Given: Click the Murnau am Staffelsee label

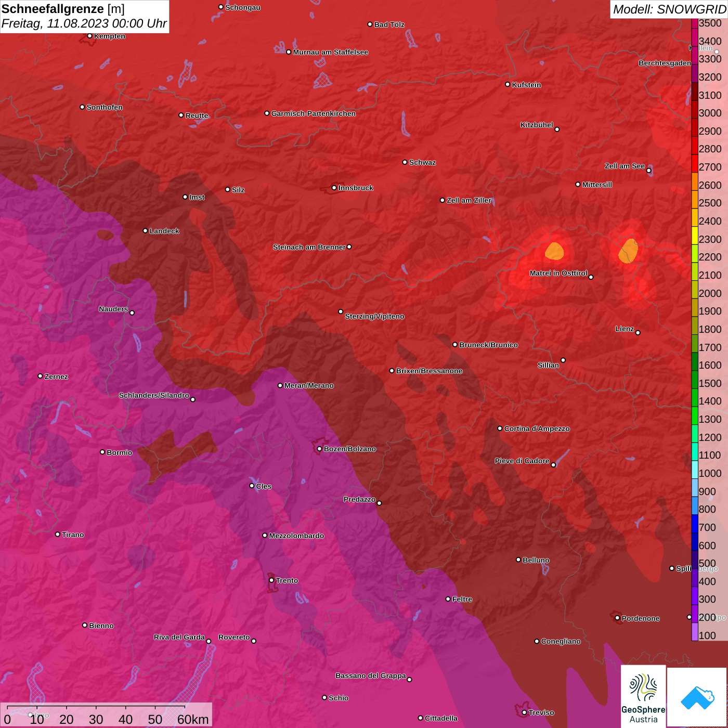Looking at the screenshot, I should [330, 52].
